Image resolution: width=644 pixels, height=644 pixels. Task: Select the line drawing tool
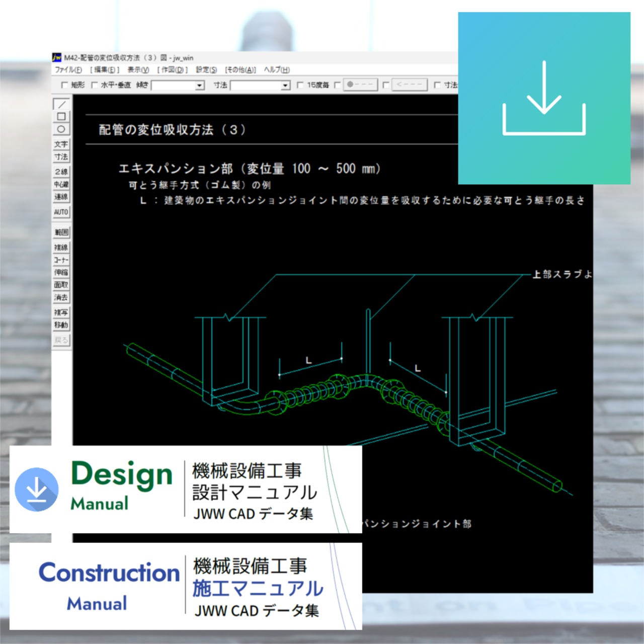click(x=61, y=104)
